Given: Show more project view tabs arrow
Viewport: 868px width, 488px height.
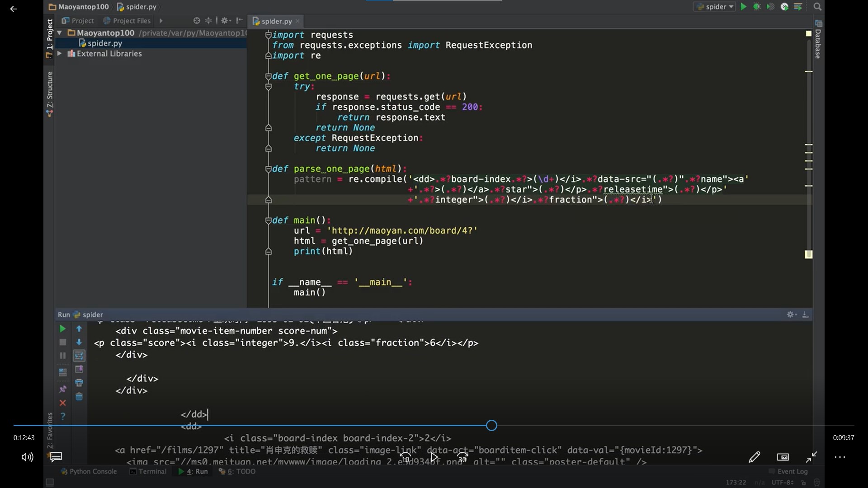Looking at the screenshot, I should pos(161,21).
